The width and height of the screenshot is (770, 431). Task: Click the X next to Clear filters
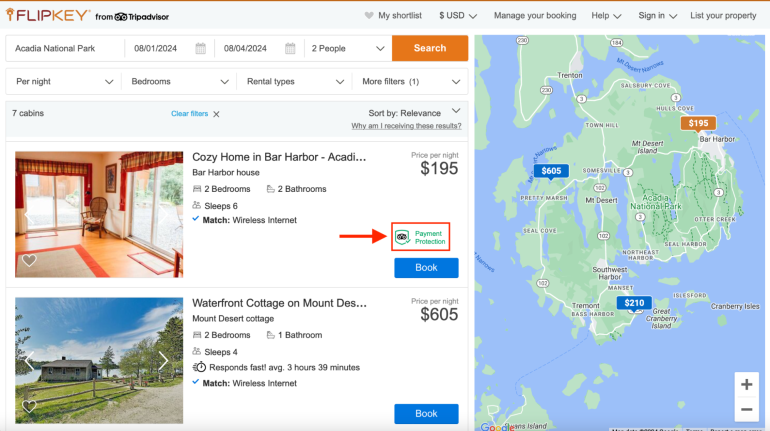point(216,114)
